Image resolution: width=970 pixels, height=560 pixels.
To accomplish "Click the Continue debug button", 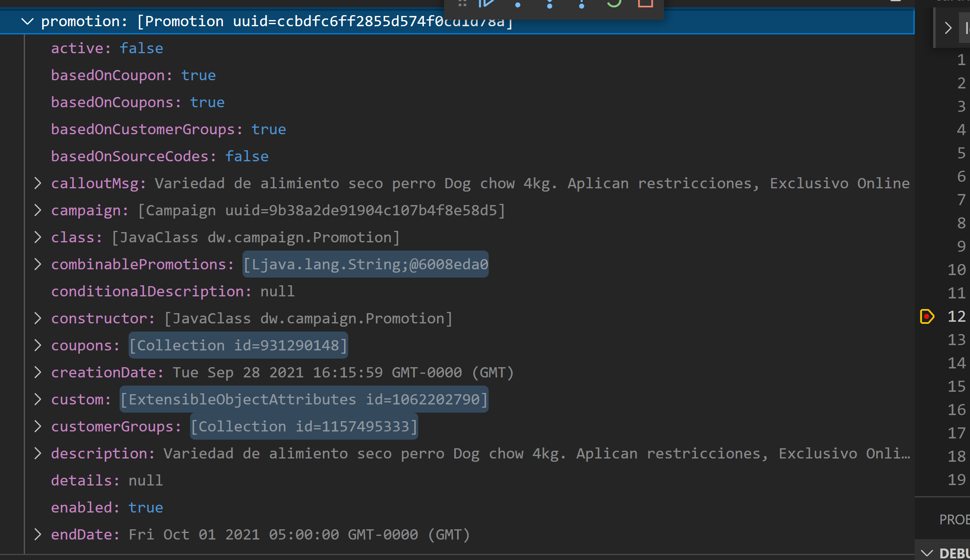I will point(487,3).
